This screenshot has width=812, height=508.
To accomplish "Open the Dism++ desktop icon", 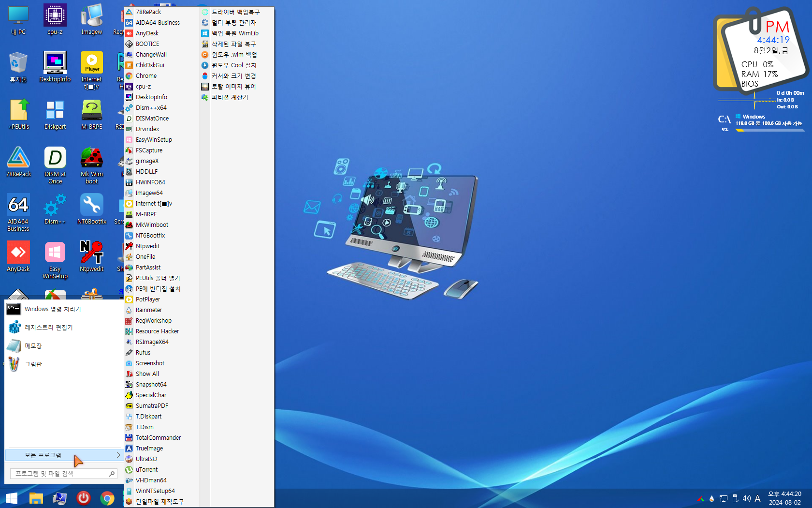I will [55, 209].
